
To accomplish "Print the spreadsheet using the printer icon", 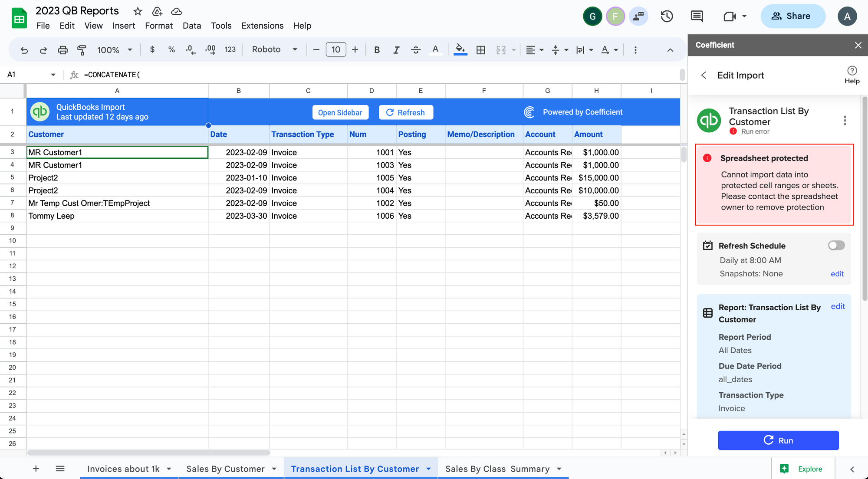I will [x=62, y=50].
